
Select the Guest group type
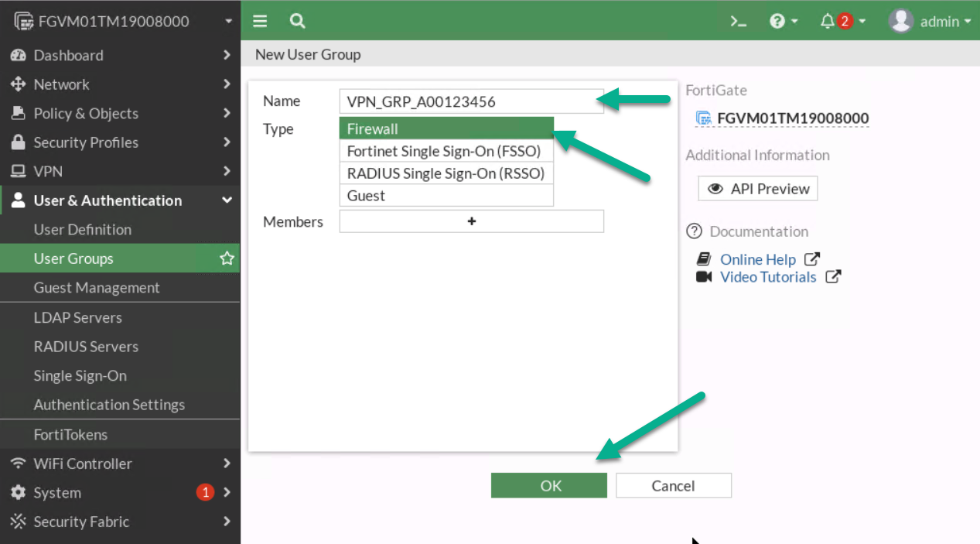[446, 196]
